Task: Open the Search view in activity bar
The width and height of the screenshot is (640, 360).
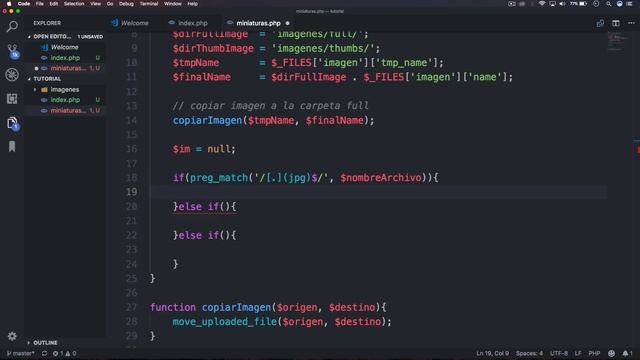Action: 12,27
